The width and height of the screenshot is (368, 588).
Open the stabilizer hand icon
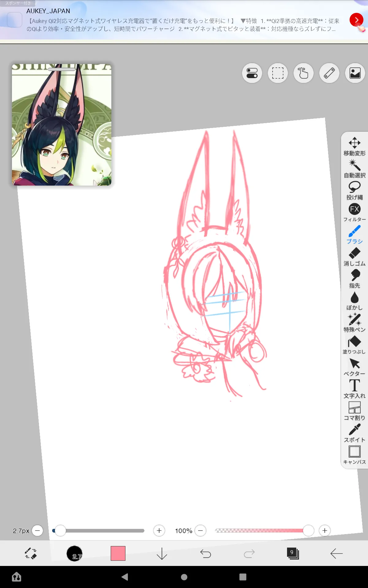(304, 73)
